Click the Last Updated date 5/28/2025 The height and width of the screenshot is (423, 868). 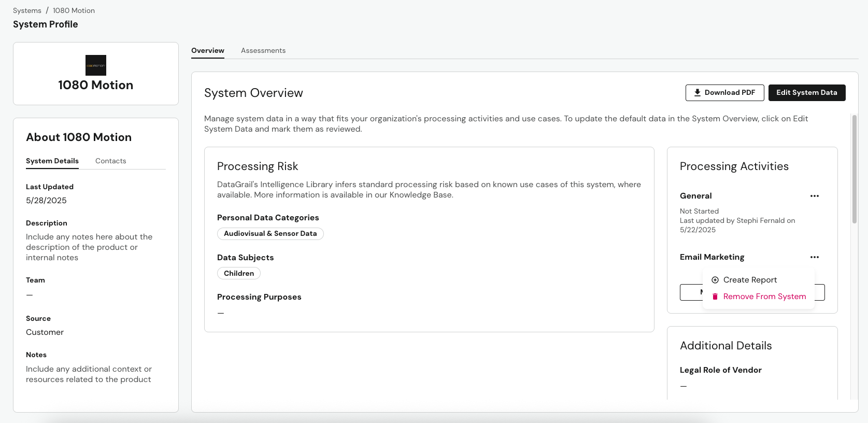pos(46,201)
